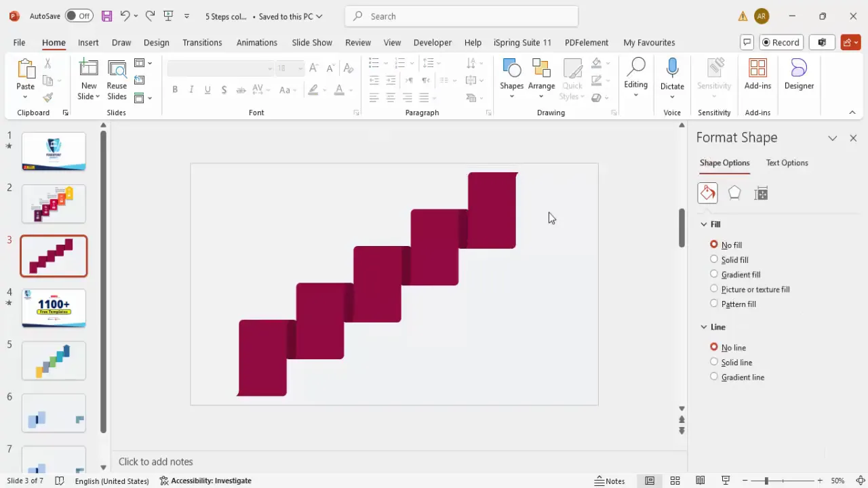This screenshot has height=488, width=868.
Task: Select Gradient line option
Action: (737, 378)
